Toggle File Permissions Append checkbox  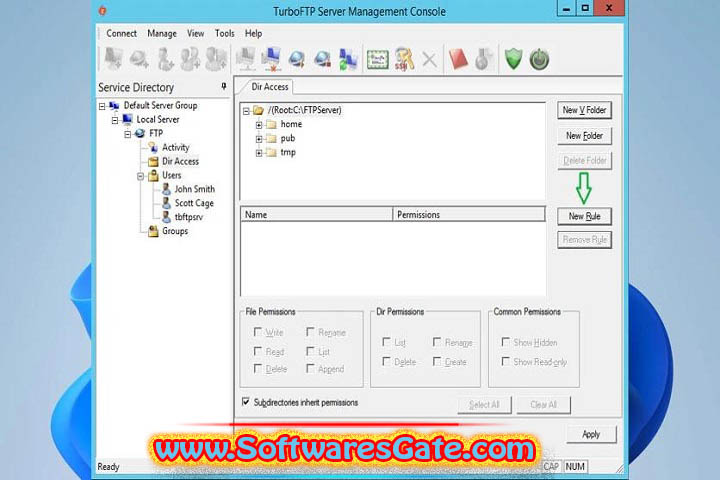(310, 368)
